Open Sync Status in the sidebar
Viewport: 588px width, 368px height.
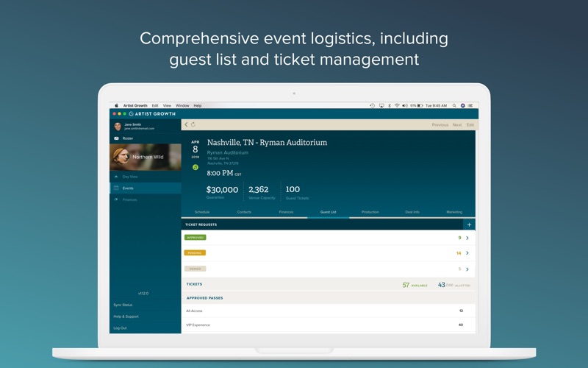pyautogui.click(x=123, y=305)
